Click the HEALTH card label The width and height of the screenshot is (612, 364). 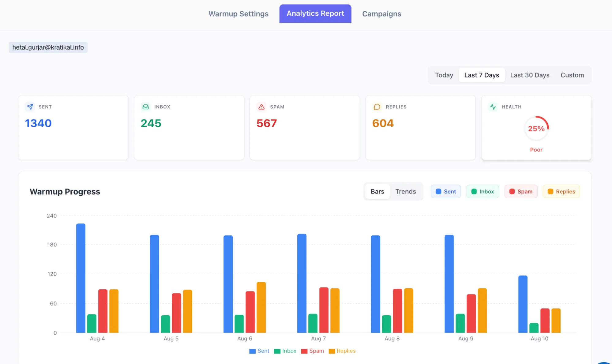[x=511, y=107]
